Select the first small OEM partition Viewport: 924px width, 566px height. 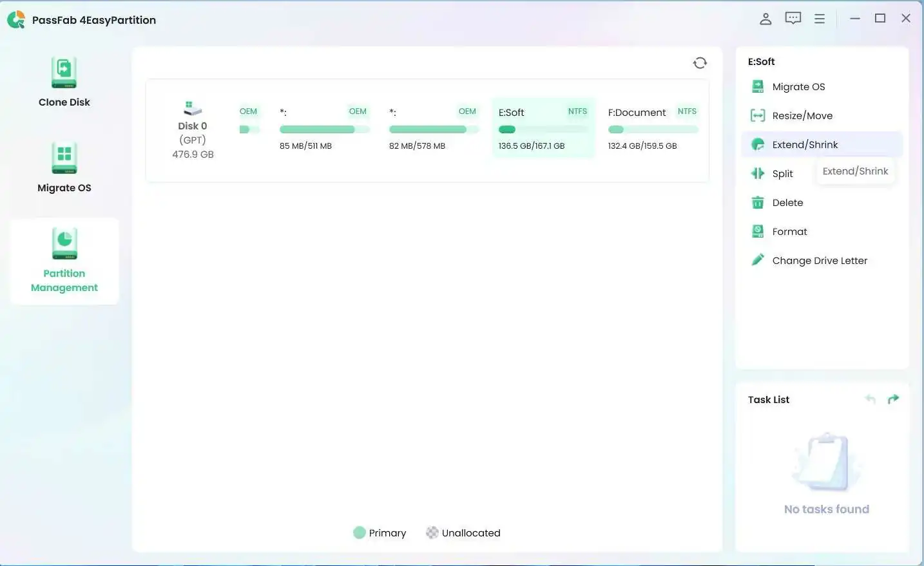pos(249,121)
